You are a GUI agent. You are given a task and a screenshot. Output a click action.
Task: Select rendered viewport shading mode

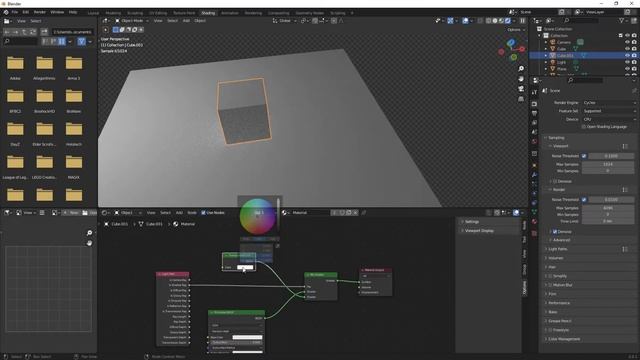[508, 20]
